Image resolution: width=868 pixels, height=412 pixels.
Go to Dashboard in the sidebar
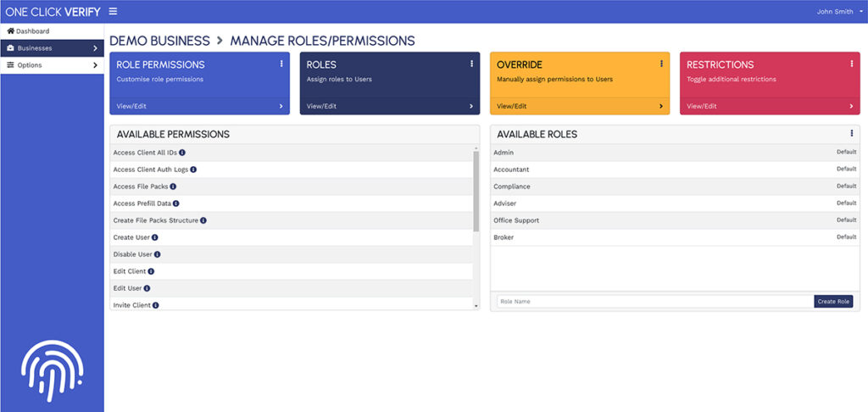coord(52,31)
